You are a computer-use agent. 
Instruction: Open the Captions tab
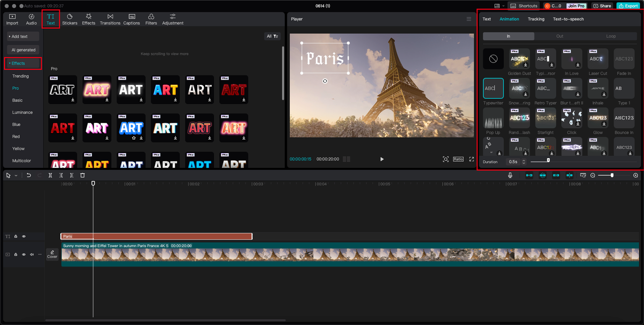(132, 19)
